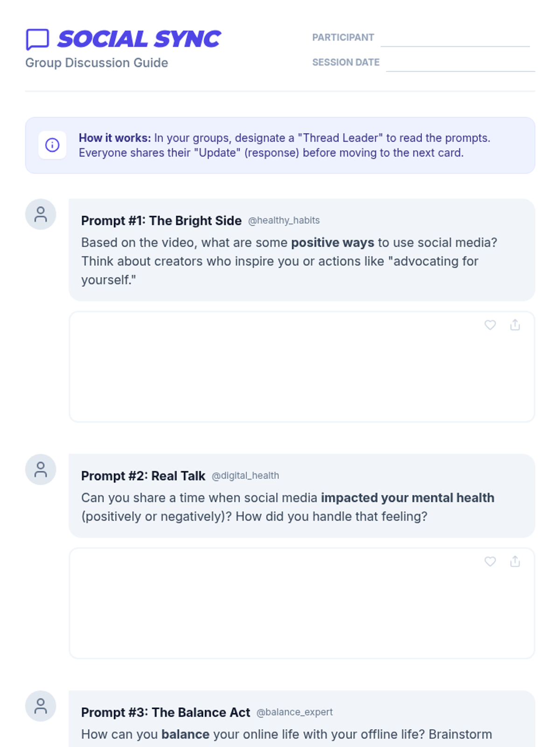Screen dimensions: 560x747
Task: Open the @balance_expert handle
Action: [x=294, y=712]
